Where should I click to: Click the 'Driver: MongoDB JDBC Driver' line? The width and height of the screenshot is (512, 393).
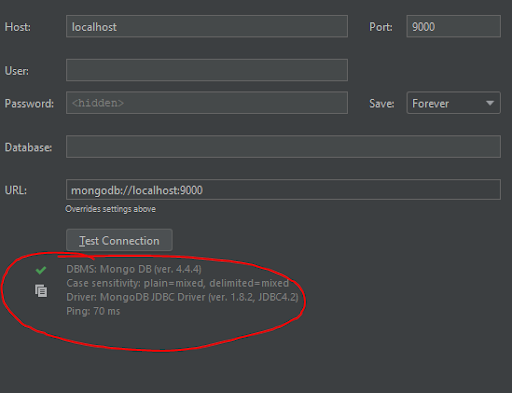pyautogui.click(x=182, y=297)
